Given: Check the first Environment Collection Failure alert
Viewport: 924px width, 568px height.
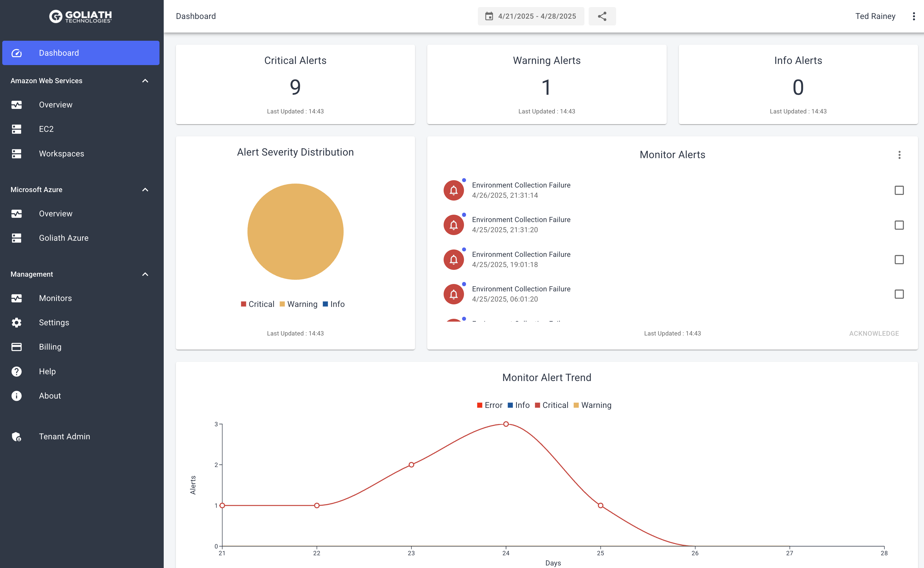Looking at the screenshot, I should tap(899, 190).
